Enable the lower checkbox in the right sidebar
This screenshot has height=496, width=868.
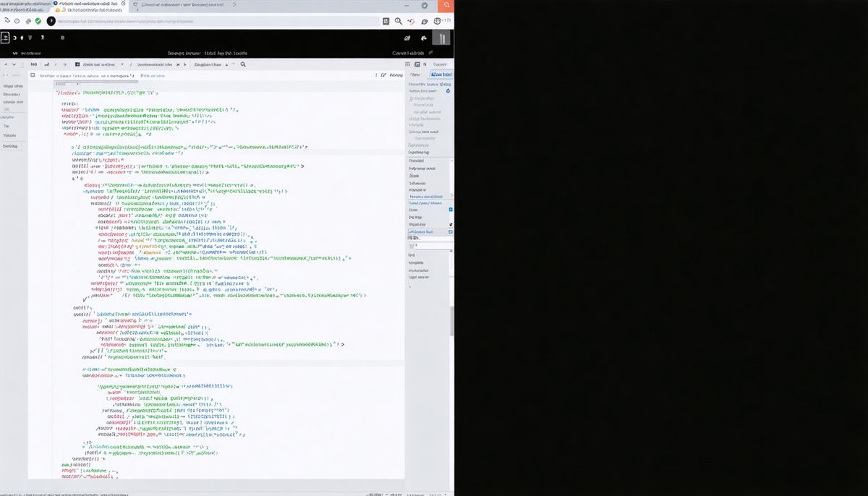(x=451, y=231)
